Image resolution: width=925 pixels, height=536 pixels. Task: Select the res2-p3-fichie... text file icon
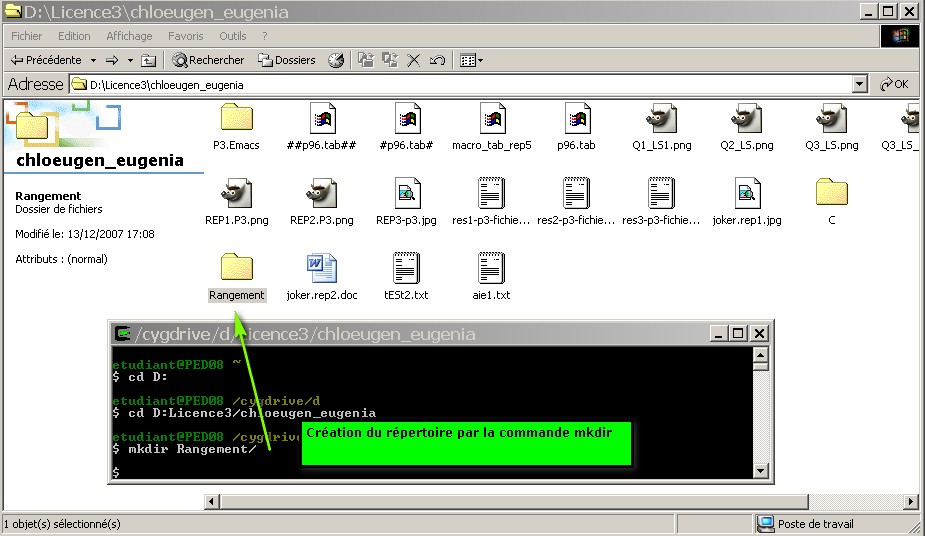coord(576,192)
